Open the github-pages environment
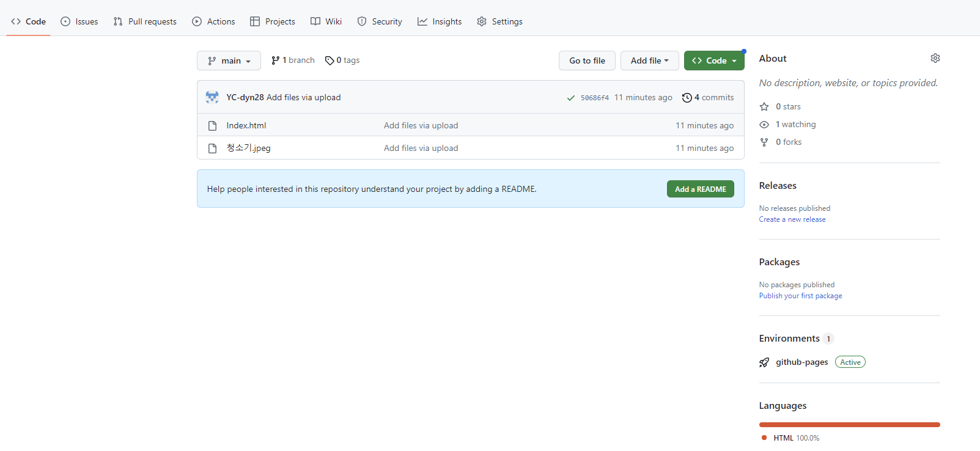The width and height of the screenshot is (980, 451). (802, 362)
